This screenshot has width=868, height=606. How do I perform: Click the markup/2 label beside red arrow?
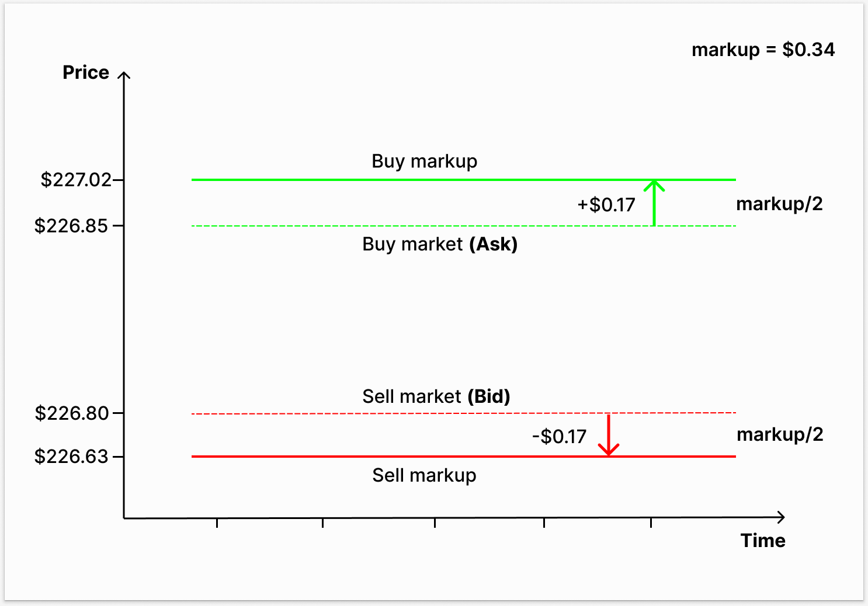pos(780,434)
